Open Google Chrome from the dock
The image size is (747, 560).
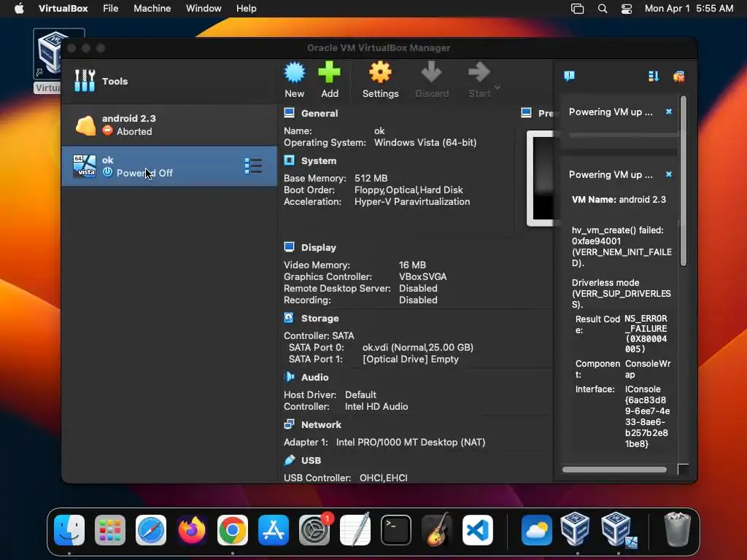pos(233,530)
